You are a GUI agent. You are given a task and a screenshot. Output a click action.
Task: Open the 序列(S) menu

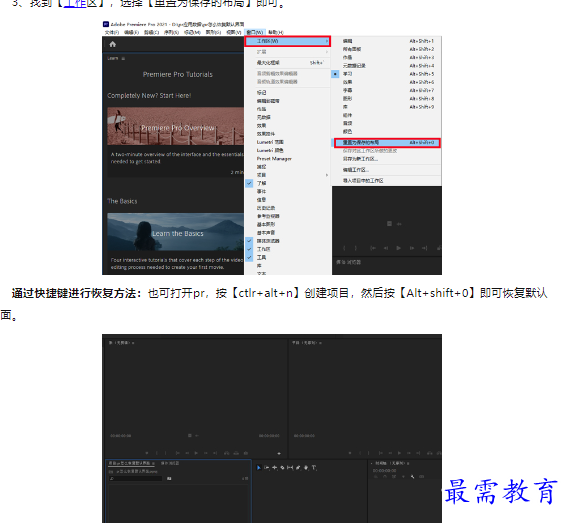(x=171, y=32)
